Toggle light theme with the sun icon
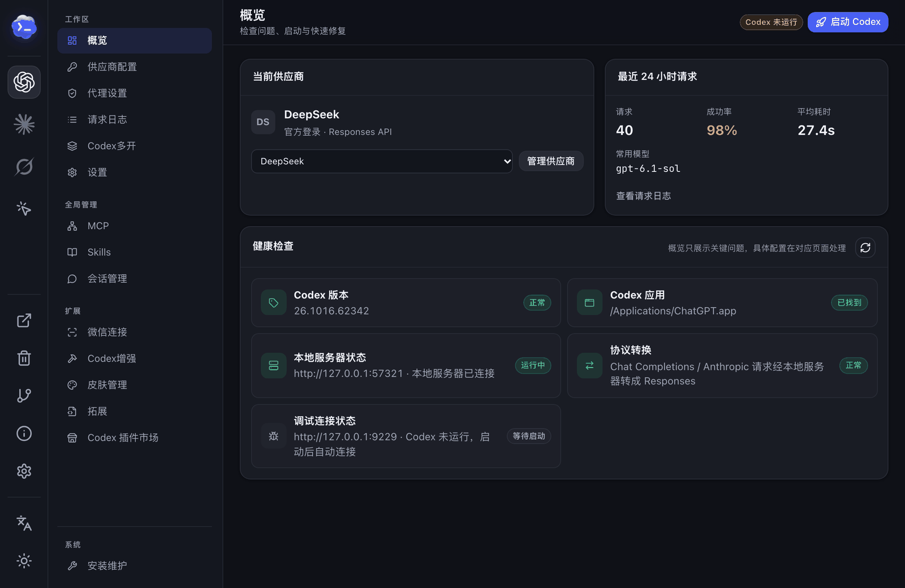The width and height of the screenshot is (905, 588). tap(24, 561)
